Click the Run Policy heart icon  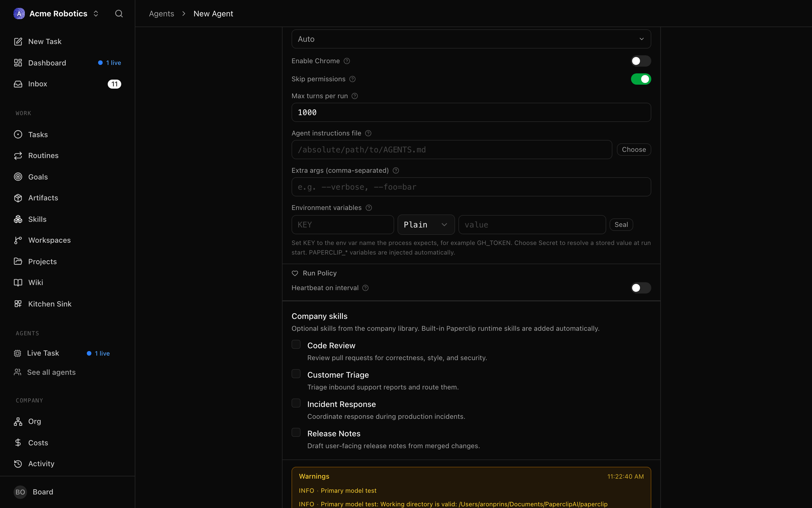click(x=295, y=273)
